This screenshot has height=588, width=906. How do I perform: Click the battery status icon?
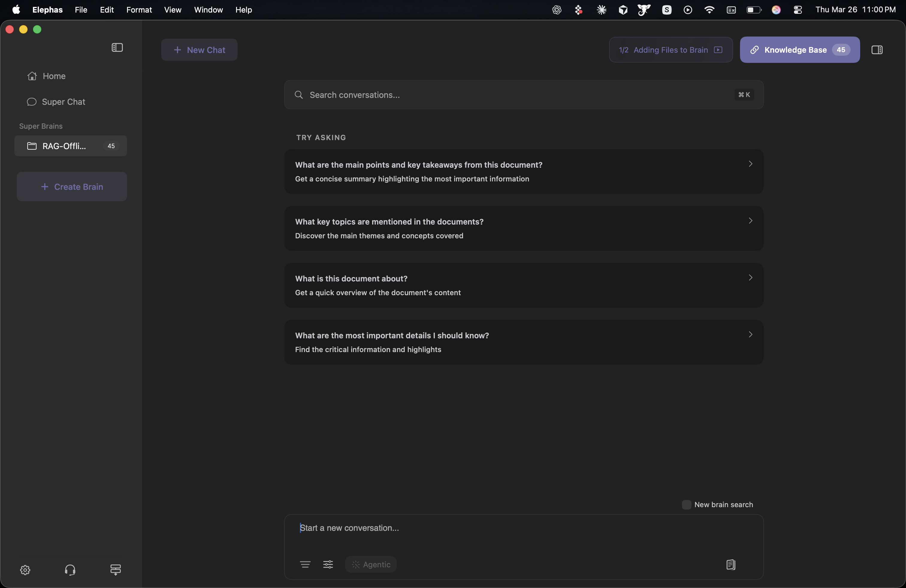point(754,10)
